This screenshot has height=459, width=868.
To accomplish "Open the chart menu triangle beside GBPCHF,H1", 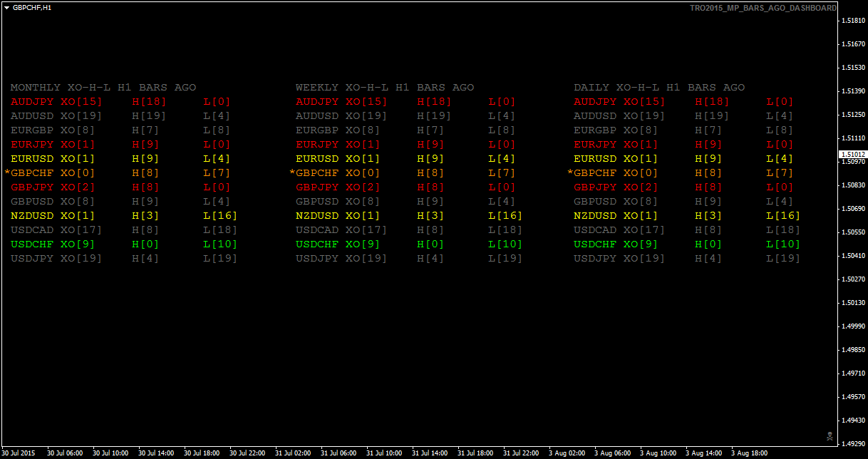I will point(6,7).
